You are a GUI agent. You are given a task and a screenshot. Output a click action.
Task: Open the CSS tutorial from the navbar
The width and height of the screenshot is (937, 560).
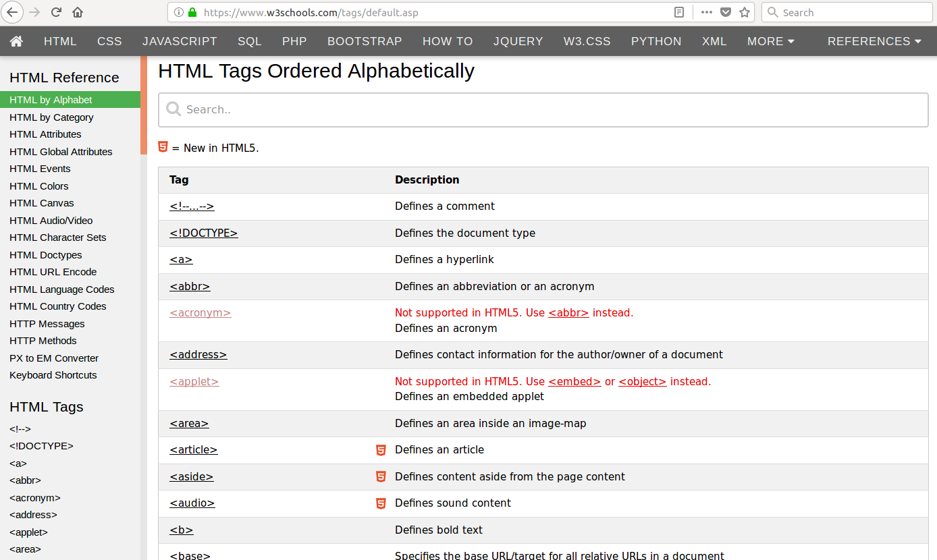point(109,41)
